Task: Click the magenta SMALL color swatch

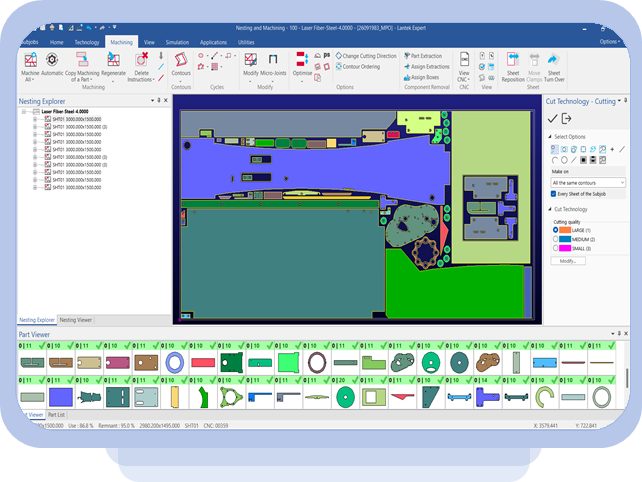Action: (x=565, y=248)
